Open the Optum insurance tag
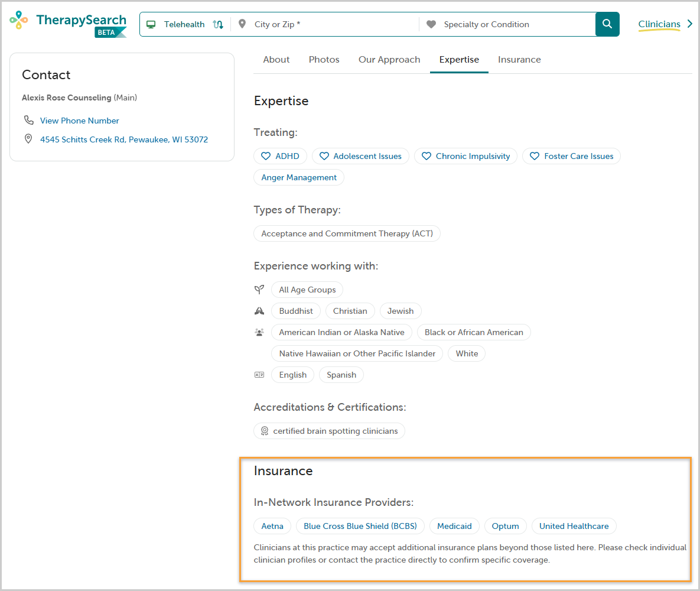The image size is (700, 591). pyautogui.click(x=505, y=526)
